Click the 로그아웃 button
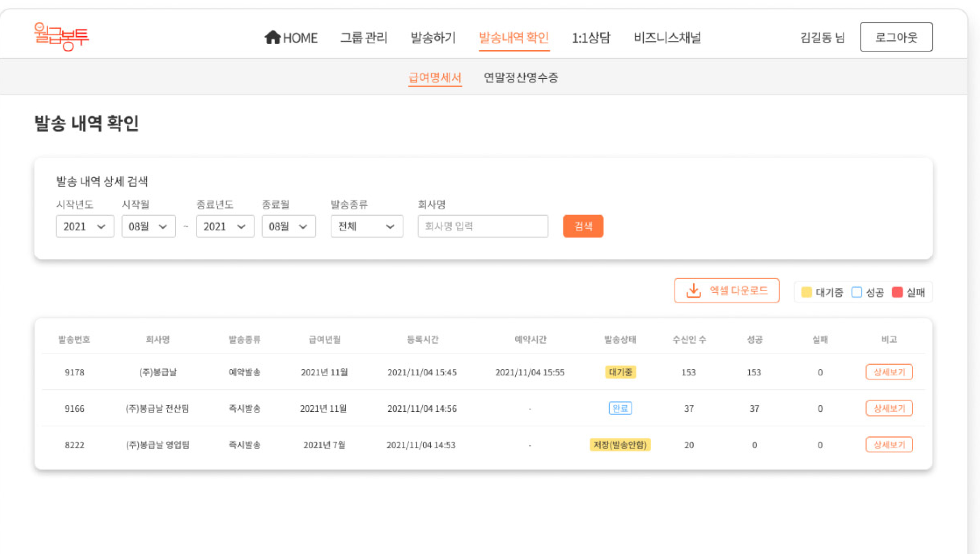The height and width of the screenshot is (554, 980). [896, 37]
